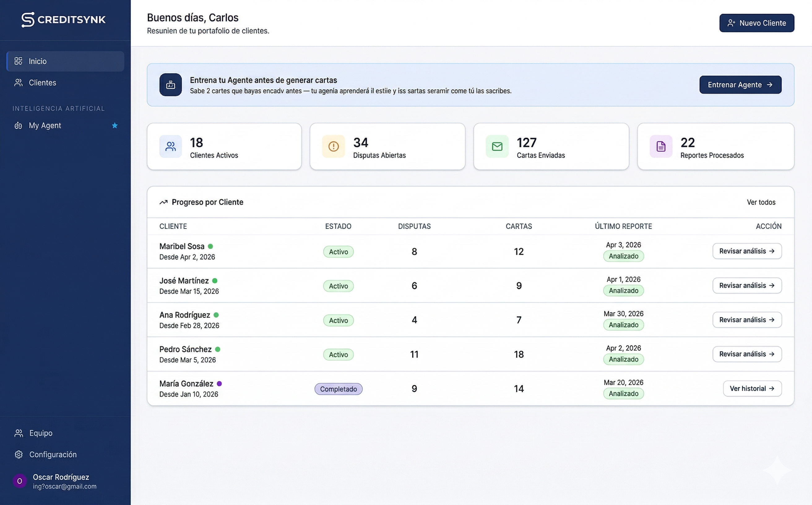Open the 18 Clientes Activos card

[x=224, y=146]
